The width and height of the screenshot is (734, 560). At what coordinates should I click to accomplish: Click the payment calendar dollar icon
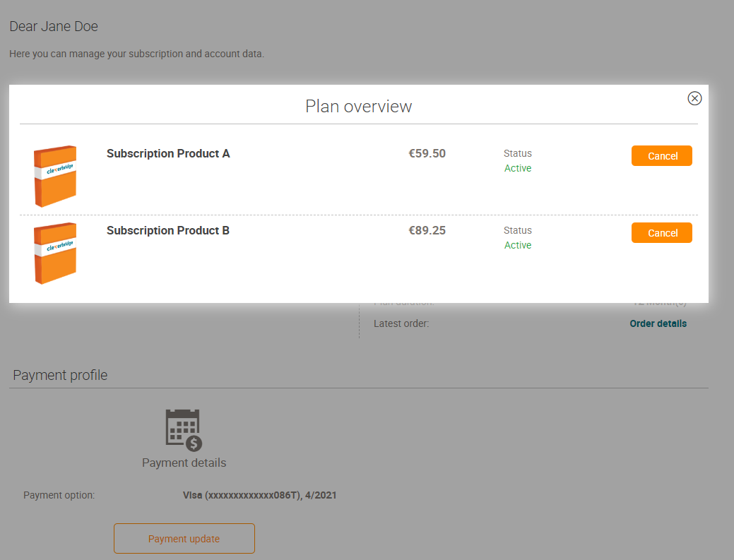(184, 429)
